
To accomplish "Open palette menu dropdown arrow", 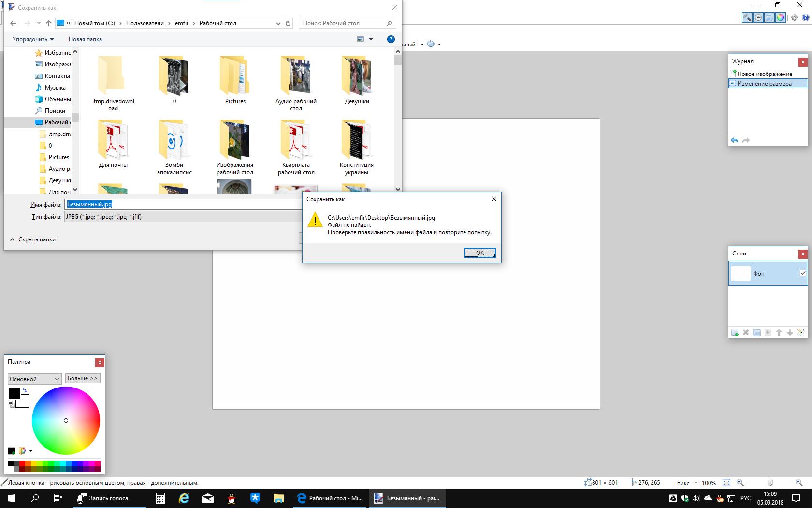I will click(x=31, y=451).
